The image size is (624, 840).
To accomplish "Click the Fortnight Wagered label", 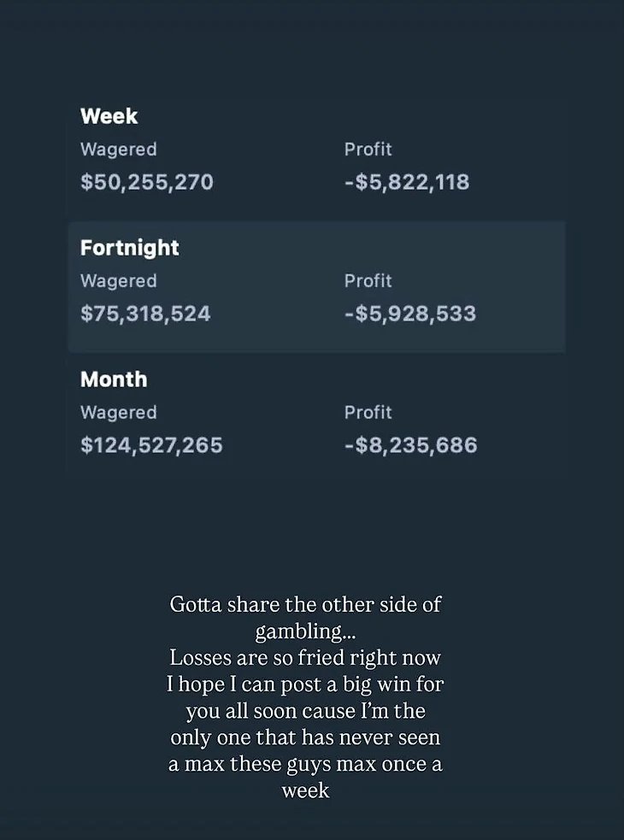I will coord(118,281).
